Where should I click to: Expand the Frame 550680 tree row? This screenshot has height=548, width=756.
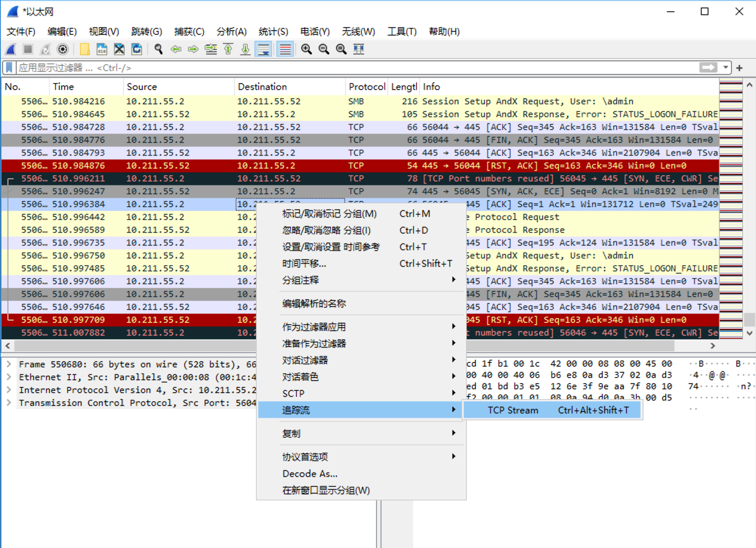coord(9,364)
